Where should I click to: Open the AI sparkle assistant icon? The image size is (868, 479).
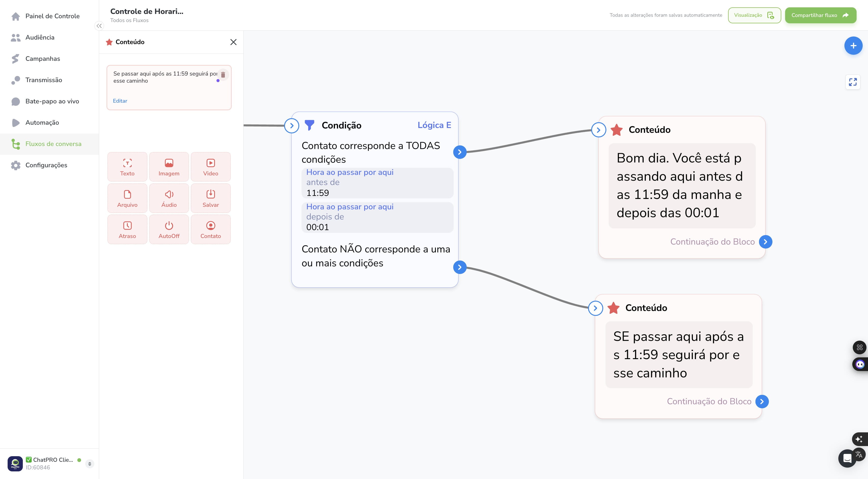click(859, 439)
